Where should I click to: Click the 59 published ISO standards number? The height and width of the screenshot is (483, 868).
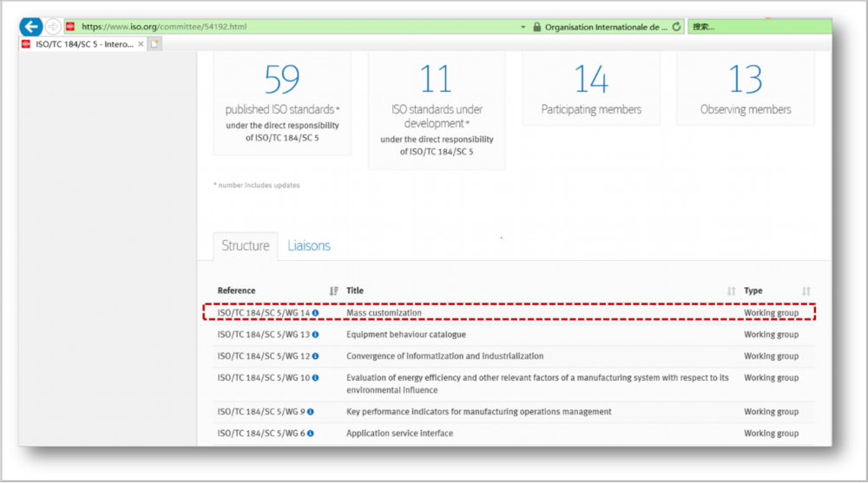point(282,79)
